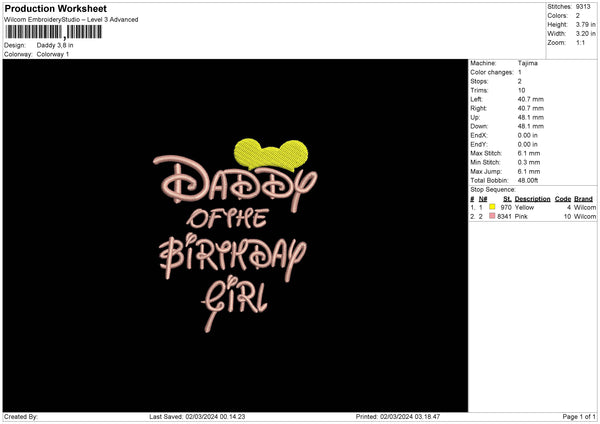Click the Colors value 2
Image resolution: width=600 pixels, height=424 pixels.
tap(577, 16)
